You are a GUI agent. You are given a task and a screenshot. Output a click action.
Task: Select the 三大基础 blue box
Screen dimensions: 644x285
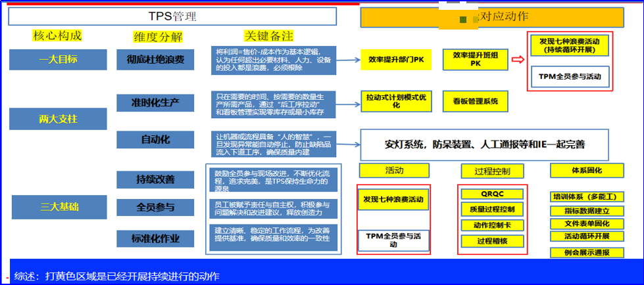(x=60, y=207)
